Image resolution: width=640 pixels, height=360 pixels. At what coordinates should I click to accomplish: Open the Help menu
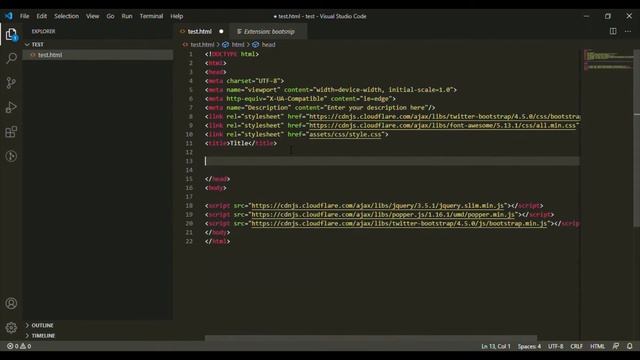[177, 16]
